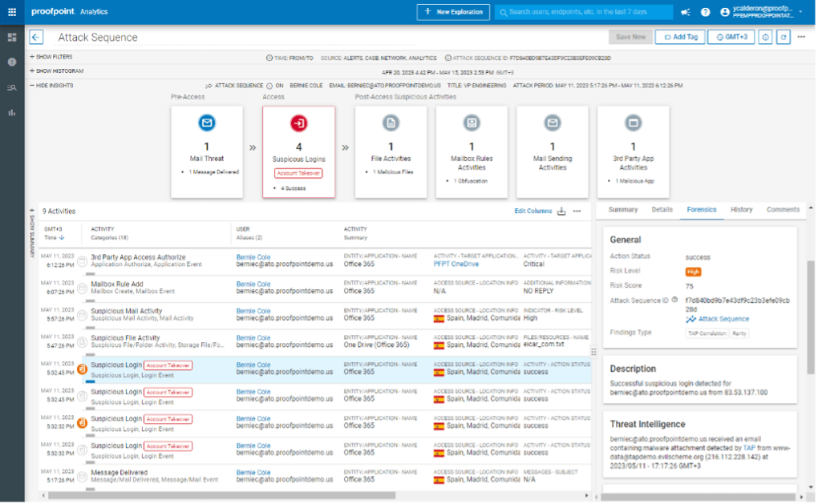Open Activity Categories (18) column filter
This screenshot has width=818, height=504.
(110, 238)
